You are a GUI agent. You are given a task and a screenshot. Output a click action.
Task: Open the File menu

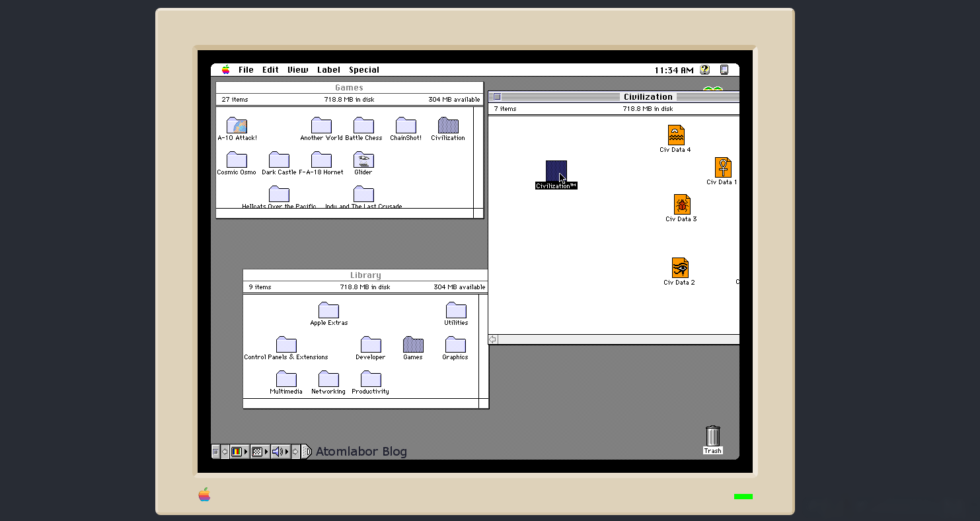click(246, 69)
